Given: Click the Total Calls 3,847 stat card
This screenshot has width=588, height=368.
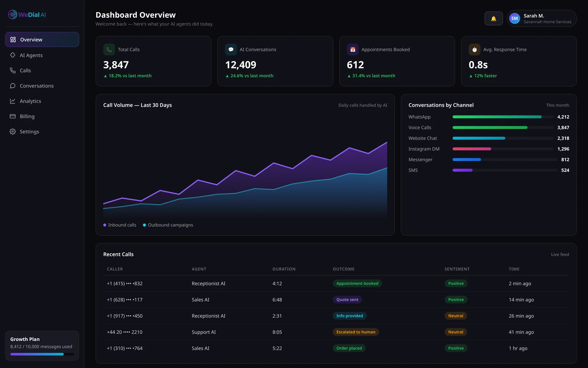Looking at the screenshot, I should coord(153,61).
